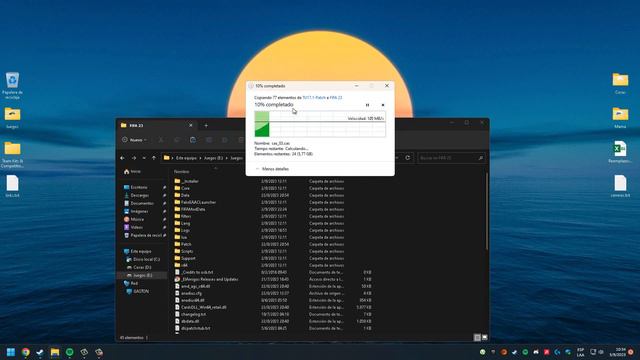Image resolution: width=640 pixels, height=360 pixels.
Task: Click the green copy speed progress graph
Action: (320, 124)
